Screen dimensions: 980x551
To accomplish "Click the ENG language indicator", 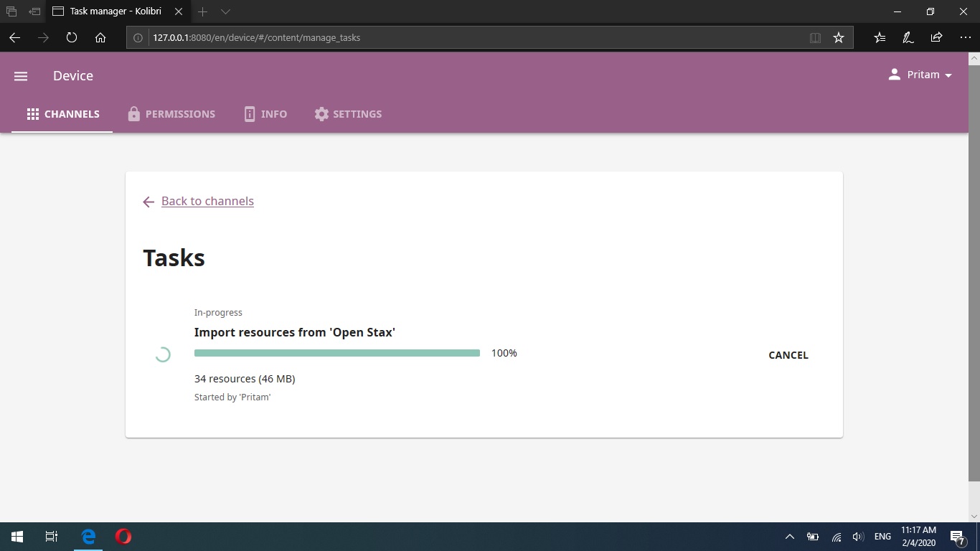I will (882, 537).
